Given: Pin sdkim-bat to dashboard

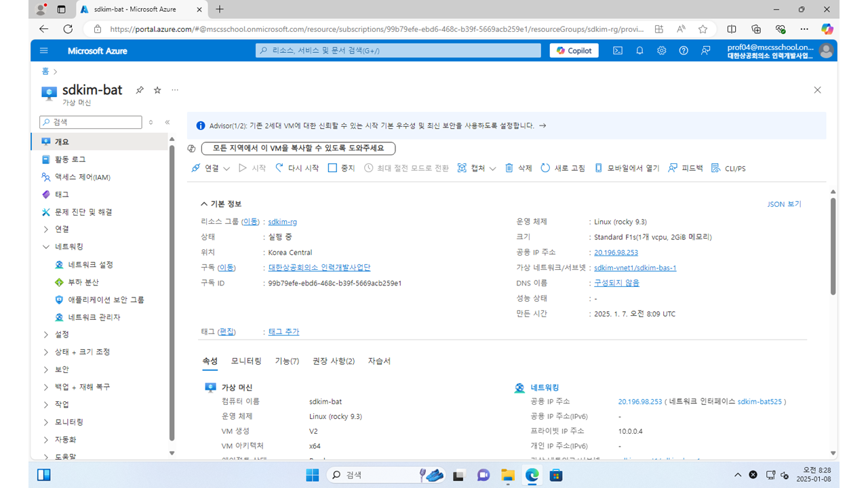Looking at the screenshot, I should tap(140, 90).
